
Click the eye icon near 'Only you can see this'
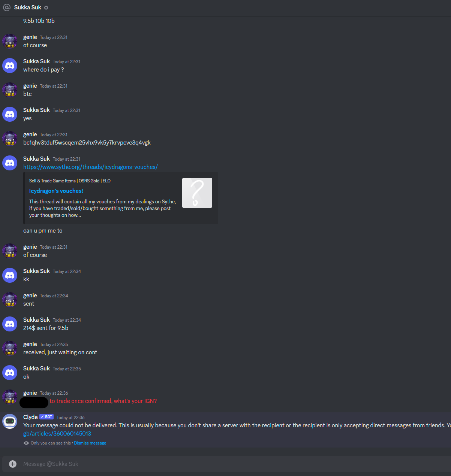tap(26, 443)
